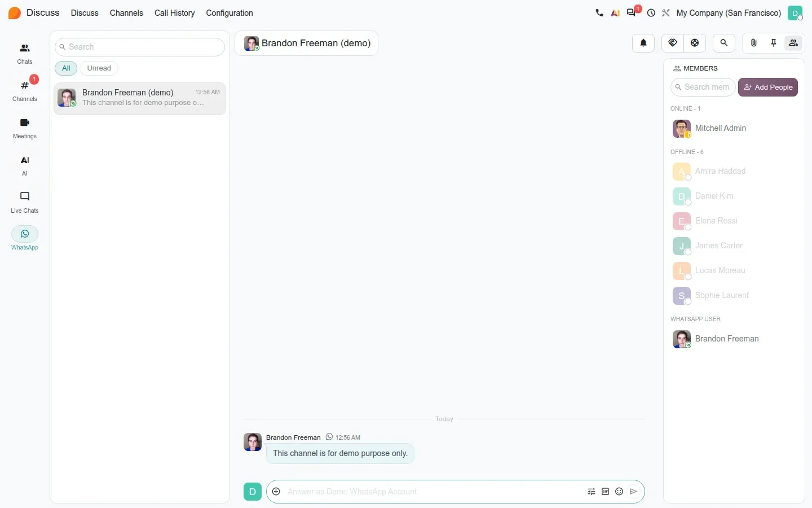This screenshot has width=812, height=508.
Task: Open the AI sidebar section
Action: point(25,165)
